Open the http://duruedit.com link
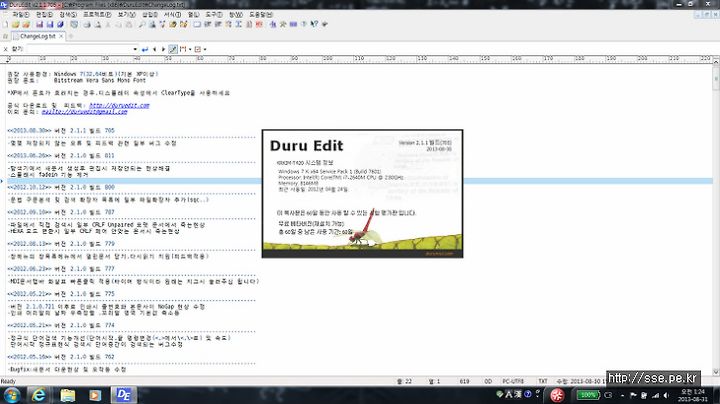 click(119, 106)
